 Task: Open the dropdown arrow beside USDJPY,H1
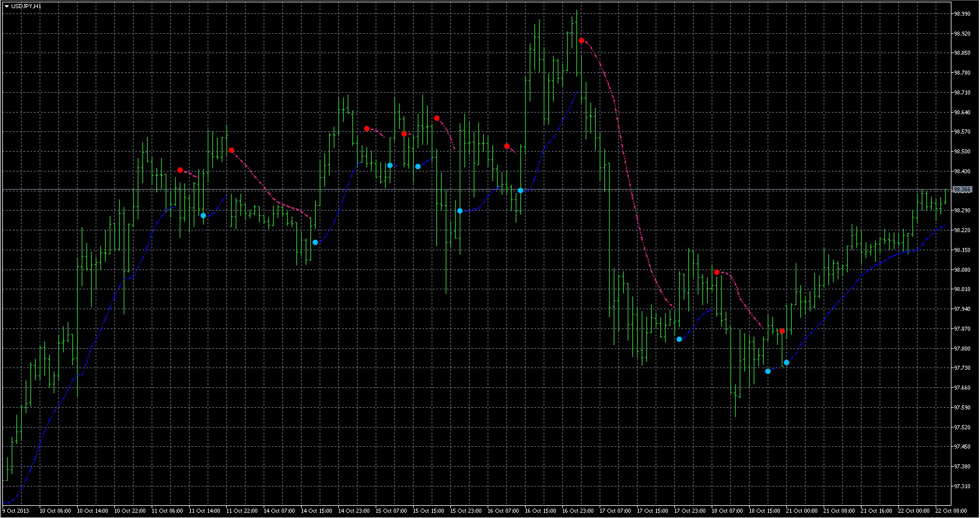coord(6,6)
